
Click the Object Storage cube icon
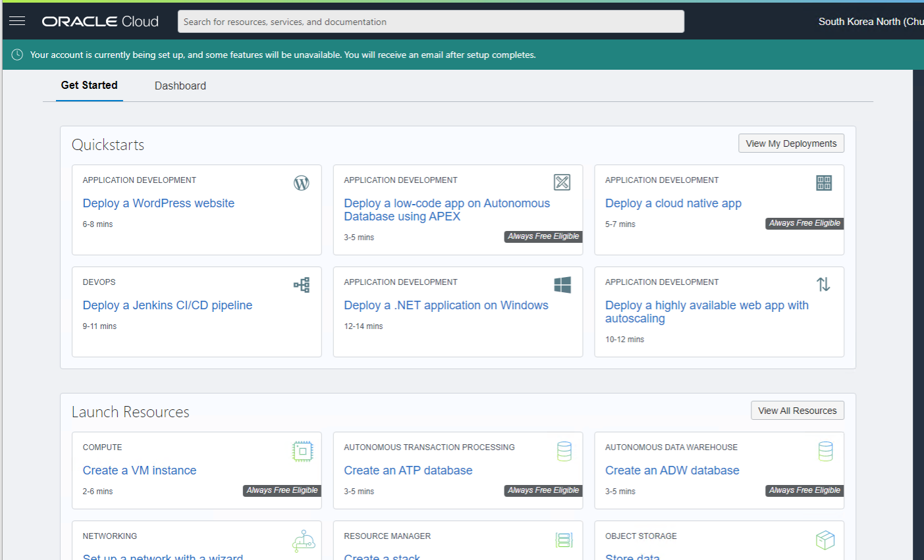825,541
